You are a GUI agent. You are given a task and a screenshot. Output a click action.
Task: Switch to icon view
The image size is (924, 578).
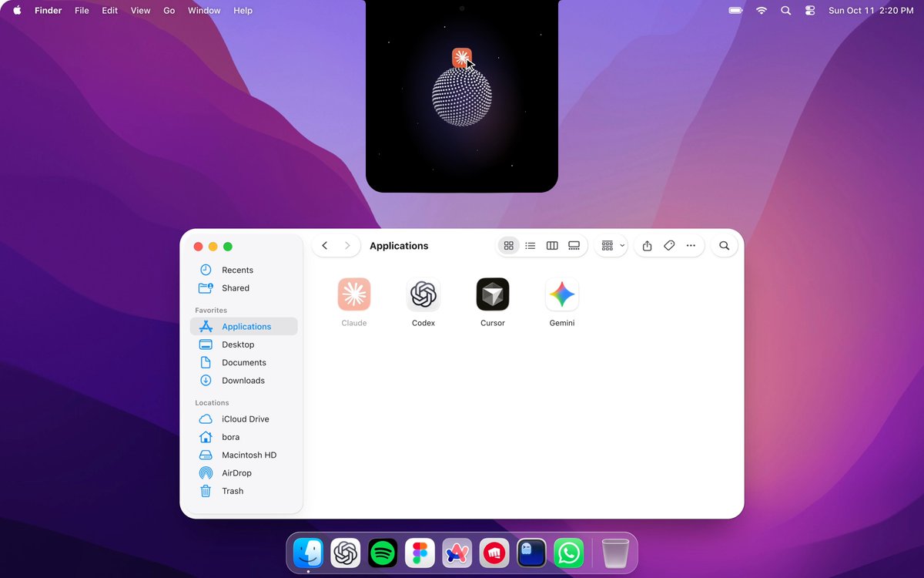click(x=508, y=246)
